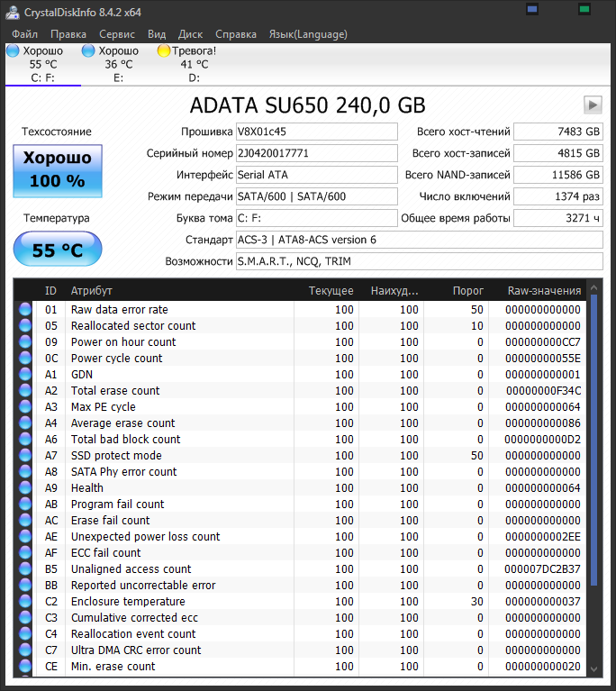This screenshot has height=691, width=616.
Task: Click NAND writes value 11586 GB
Action: [558, 175]
